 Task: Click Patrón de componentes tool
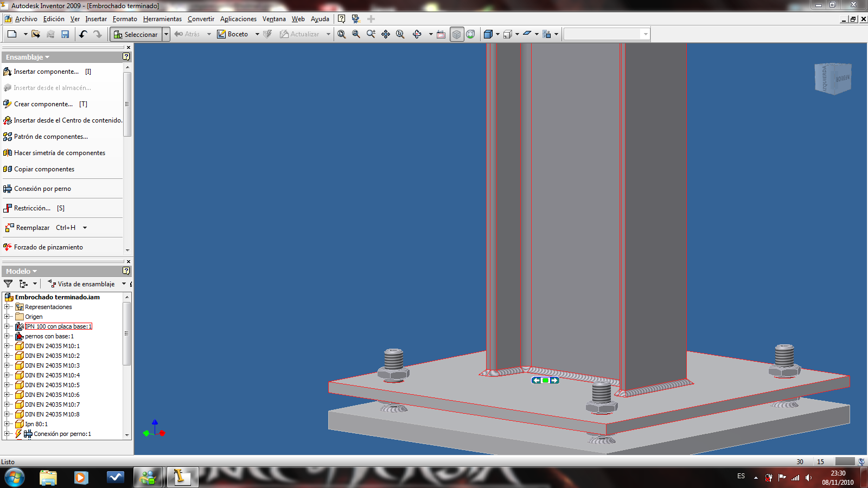(x=46, y=137)
